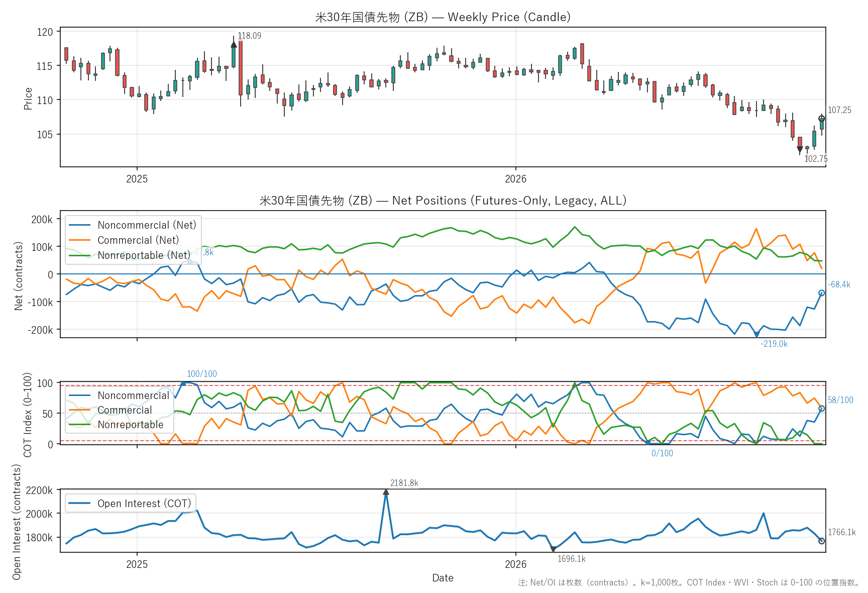Click the "2181.8k" open interest annotation
The width and height of the screenshot is (868, 593).
[x=404, y=483]
